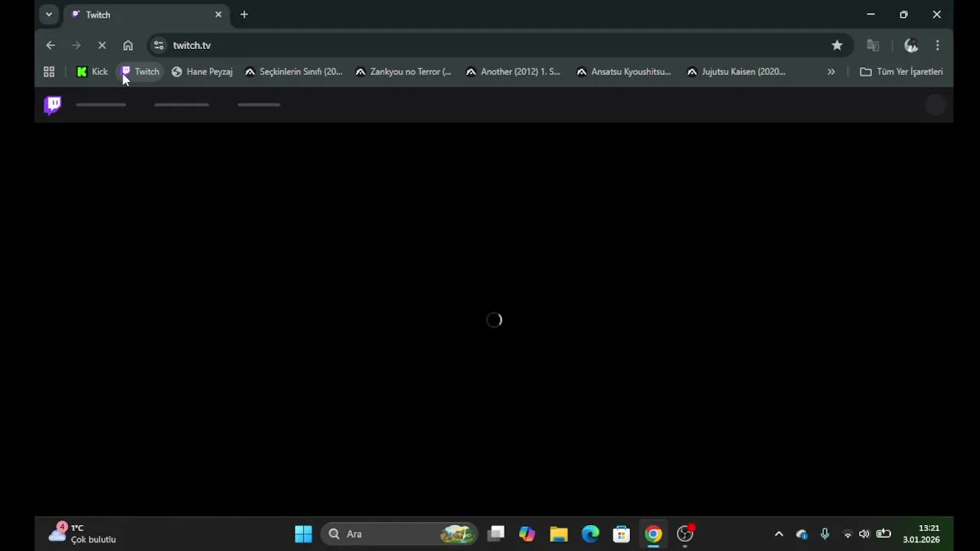Stop loading the page
Image resolution: width=980 pixels, height=551 pixels.
click(x=102, y=45)
